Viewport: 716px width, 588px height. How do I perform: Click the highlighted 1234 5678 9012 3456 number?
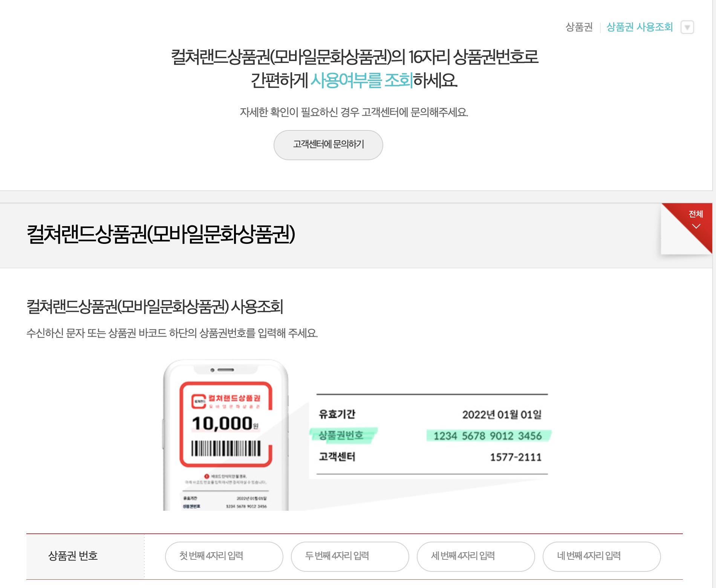488,436
